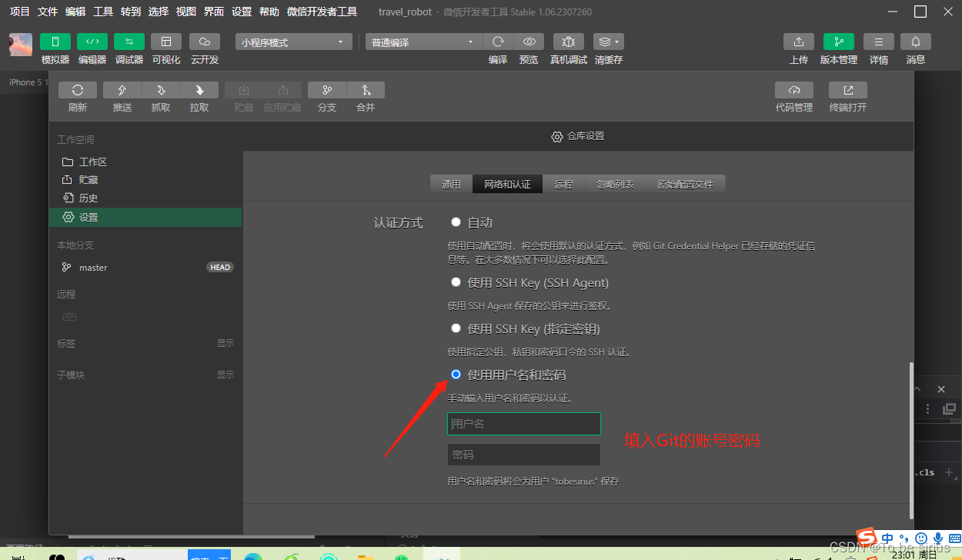Select the 自动 authentication option
Screen dimensions: 962x560
tap(456, 222)
